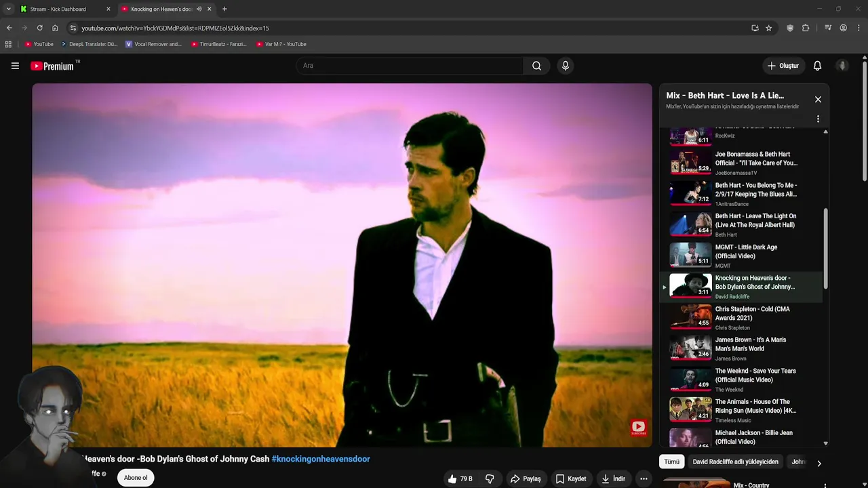Play 'Leave The Light On' playlist item

tap(741, 225)
